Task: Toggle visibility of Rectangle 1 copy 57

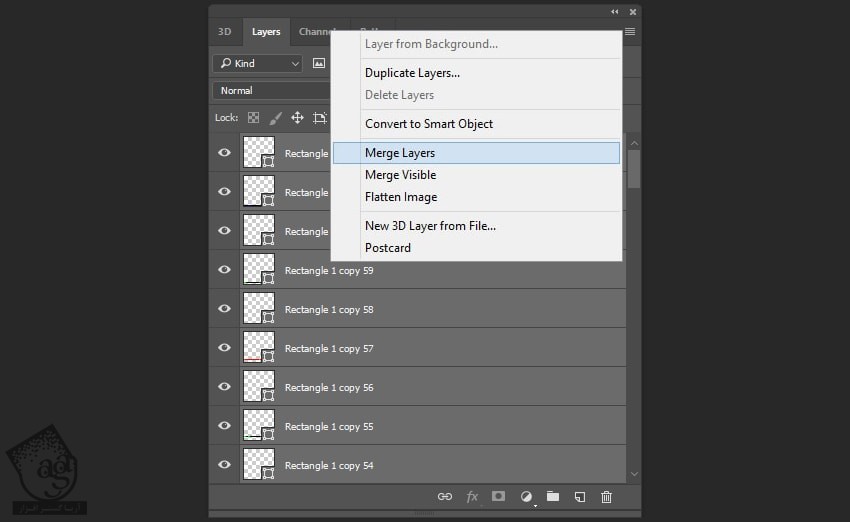Action: 224,348
